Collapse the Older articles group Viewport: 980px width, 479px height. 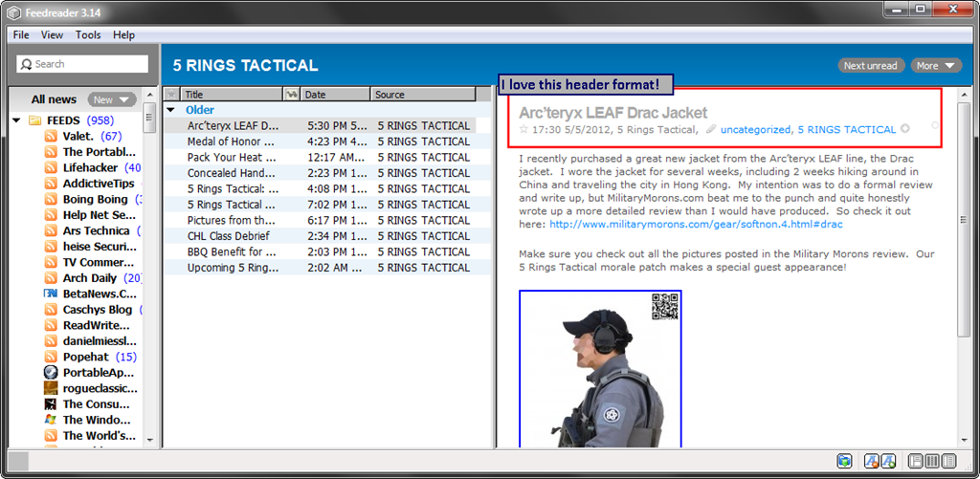tap(170, 110)
